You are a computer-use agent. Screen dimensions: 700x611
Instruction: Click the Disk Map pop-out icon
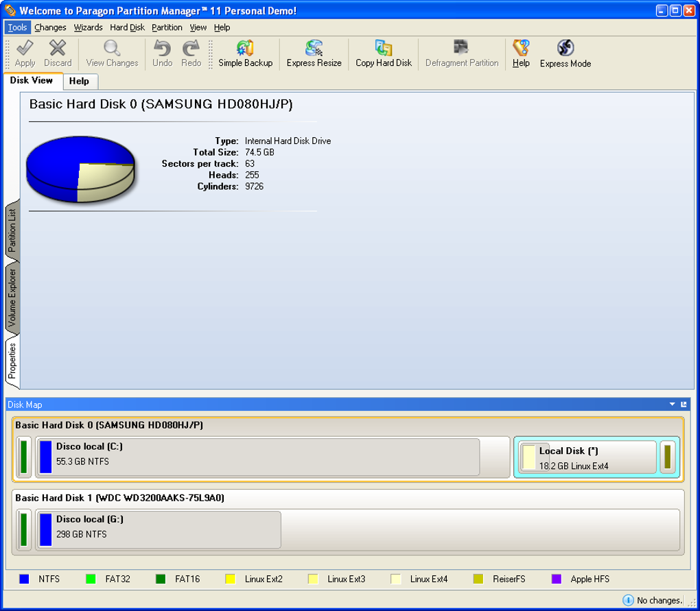point(684,405)
